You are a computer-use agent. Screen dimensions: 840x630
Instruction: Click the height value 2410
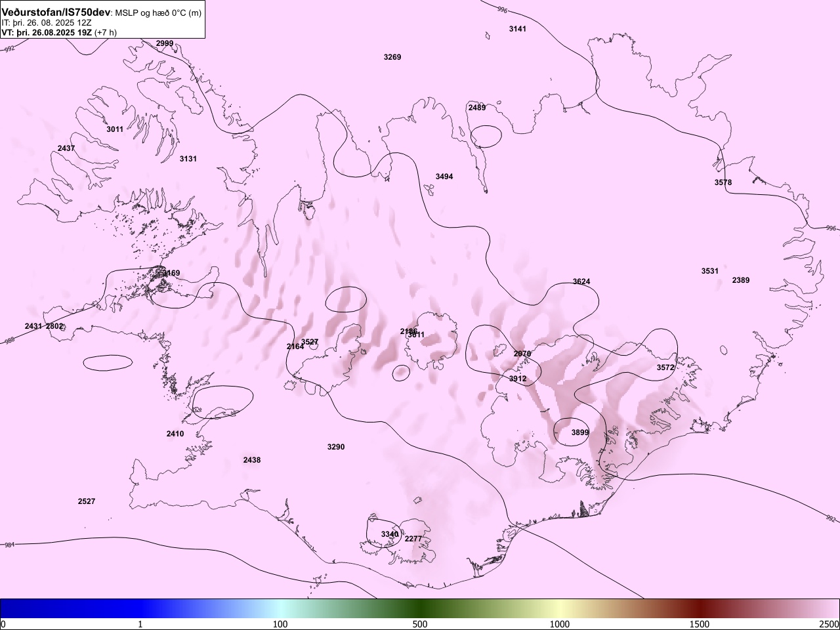click(175, 434)
